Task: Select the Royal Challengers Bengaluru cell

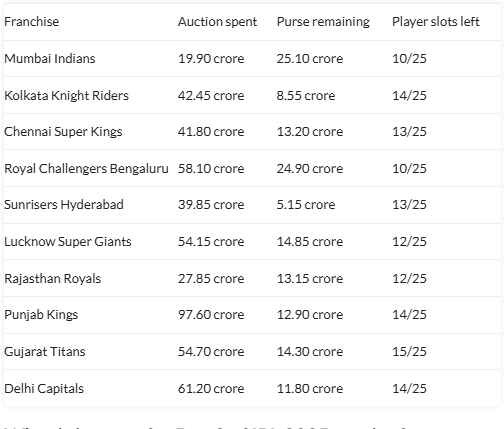Action: [86, 169]
